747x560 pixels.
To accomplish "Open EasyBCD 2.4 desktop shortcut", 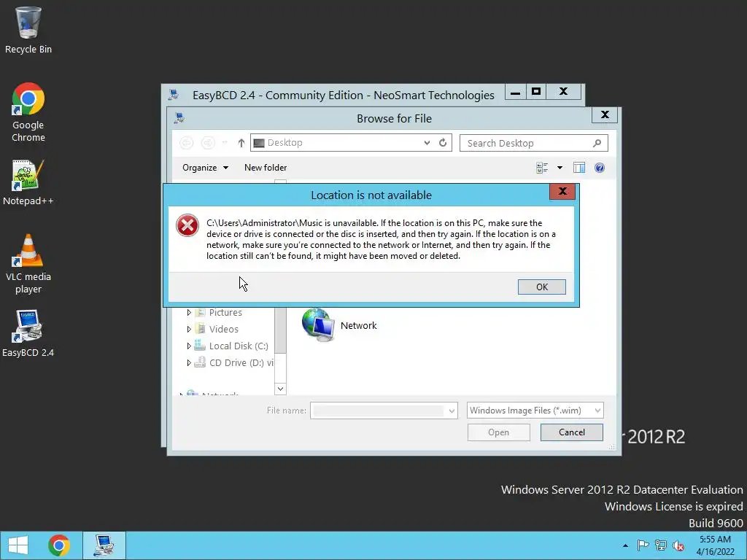I will [28, 333].
